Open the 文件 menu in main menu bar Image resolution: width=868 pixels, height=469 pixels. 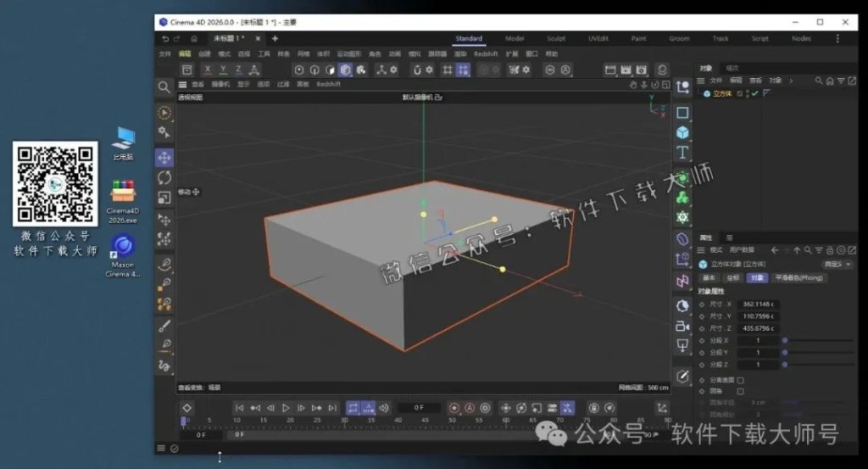click(x=165, y=53)
